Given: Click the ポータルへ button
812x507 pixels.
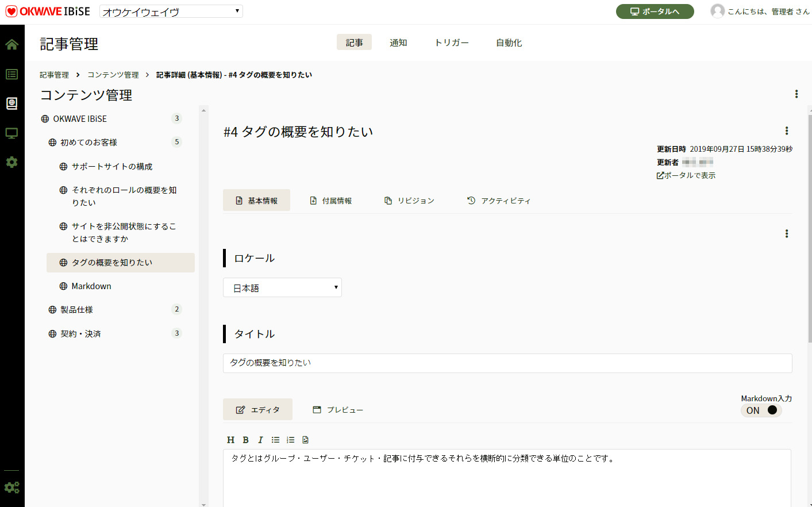Looking at the screenshot, I should [655, 11].
